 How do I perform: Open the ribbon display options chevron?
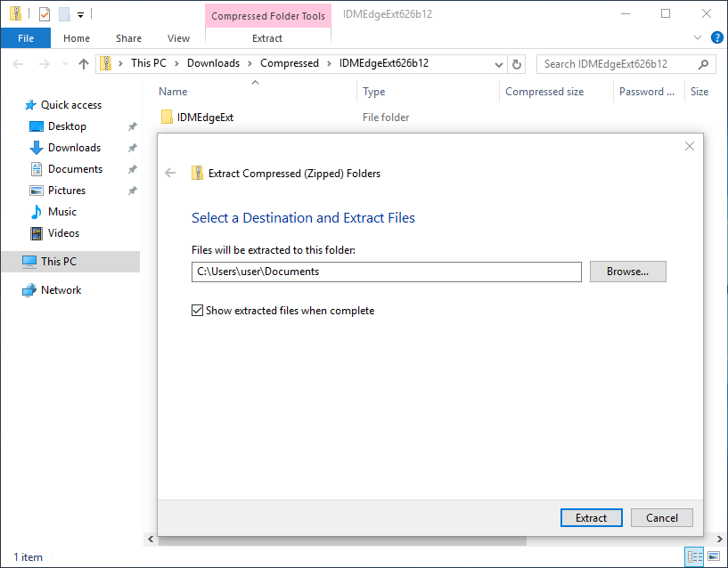pos(698,37)
